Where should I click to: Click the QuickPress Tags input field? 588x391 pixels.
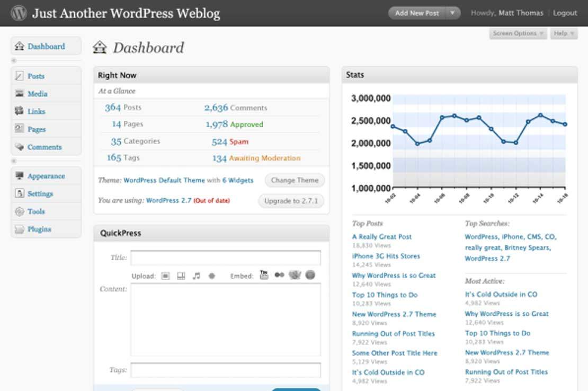[226, 370]
